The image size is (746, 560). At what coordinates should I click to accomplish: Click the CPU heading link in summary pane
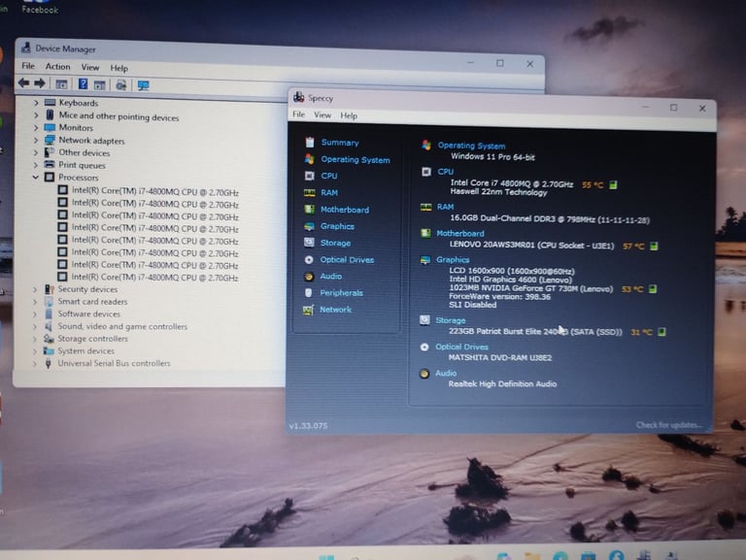445,172
